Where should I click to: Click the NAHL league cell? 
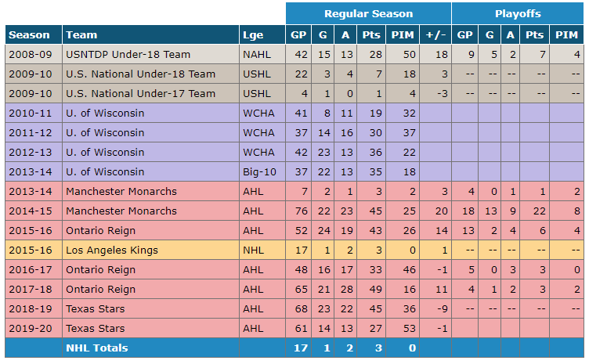tap(257, 55)
